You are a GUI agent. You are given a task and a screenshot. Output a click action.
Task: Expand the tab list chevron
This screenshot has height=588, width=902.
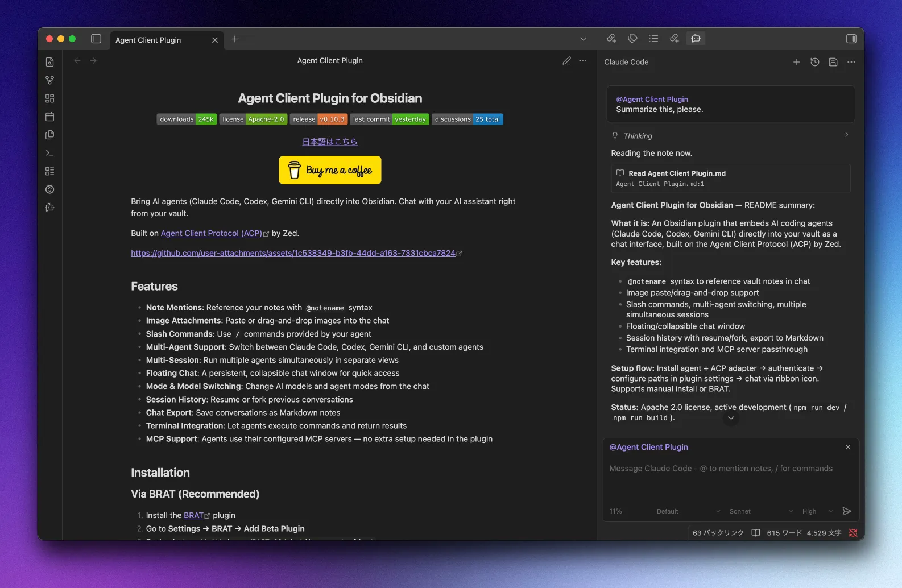(583, 39)
